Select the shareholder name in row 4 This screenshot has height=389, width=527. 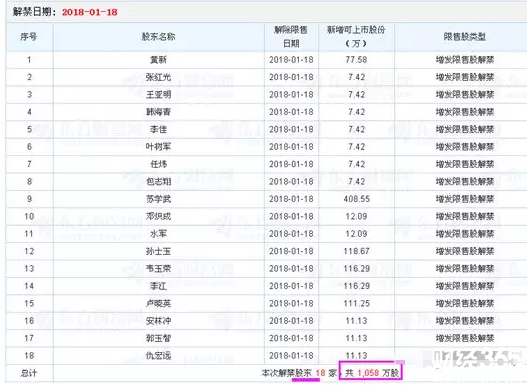point(158,112)
